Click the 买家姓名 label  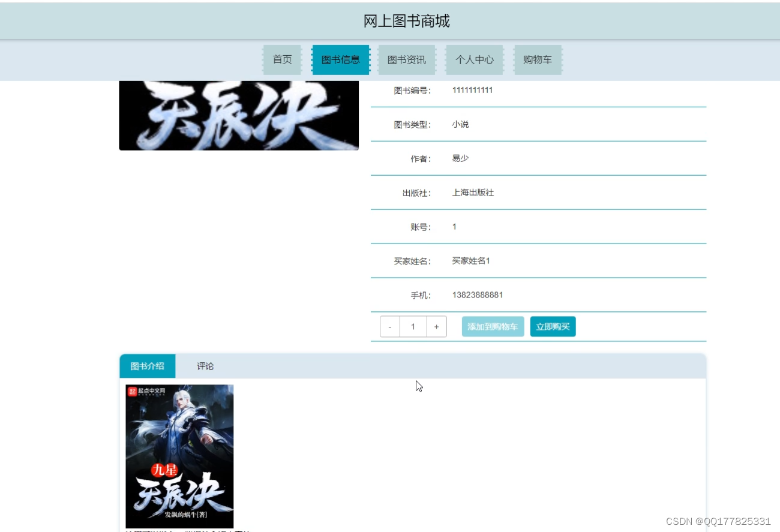click(412, 262)
